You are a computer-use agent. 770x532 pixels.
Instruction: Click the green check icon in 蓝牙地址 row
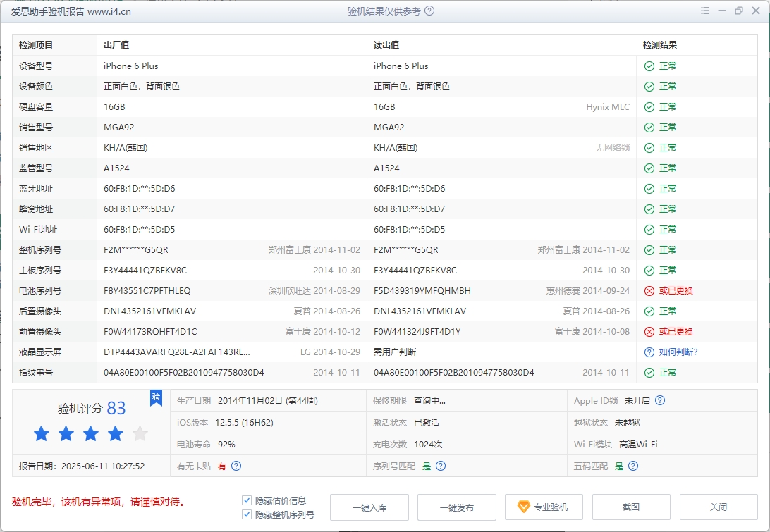point(649,188)
